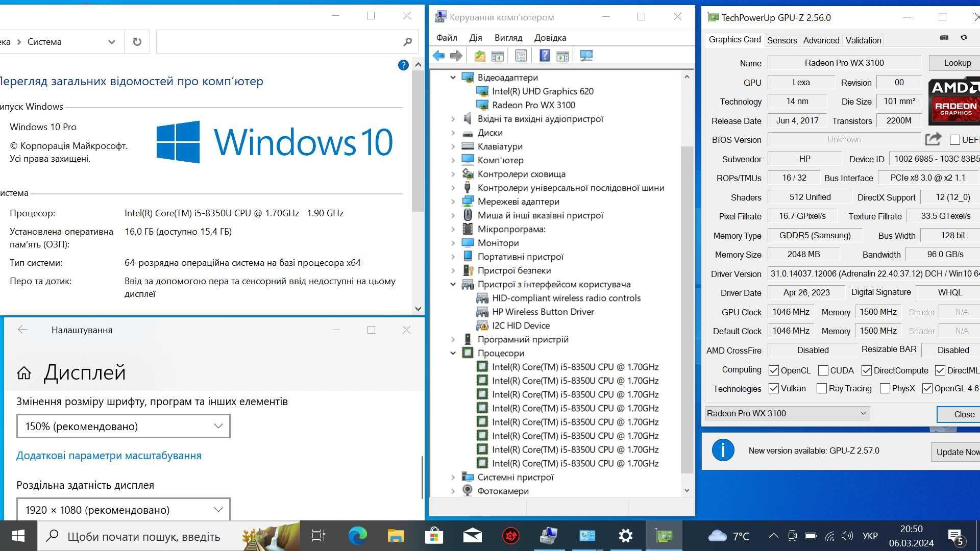
Task: Toggle the PhysX checkbox in GPU-Z
Action: [885, 388]
